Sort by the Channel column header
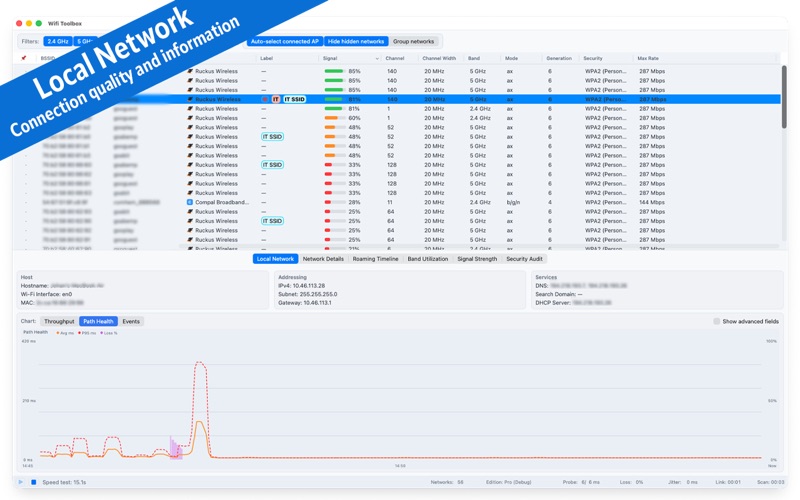Screen dimensions: 800x500 [x=395, y=59]
